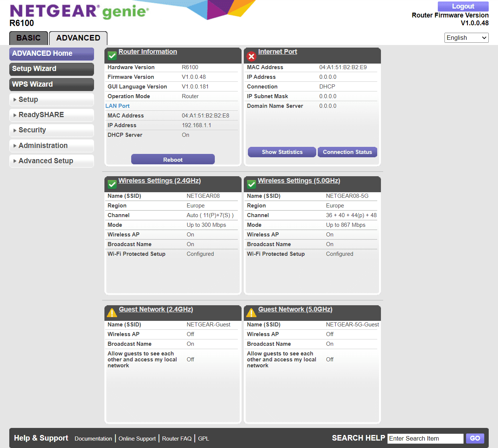Click the Show Statistics button
Viewport: 498px width, 448px height.
[x=282, y=152]
